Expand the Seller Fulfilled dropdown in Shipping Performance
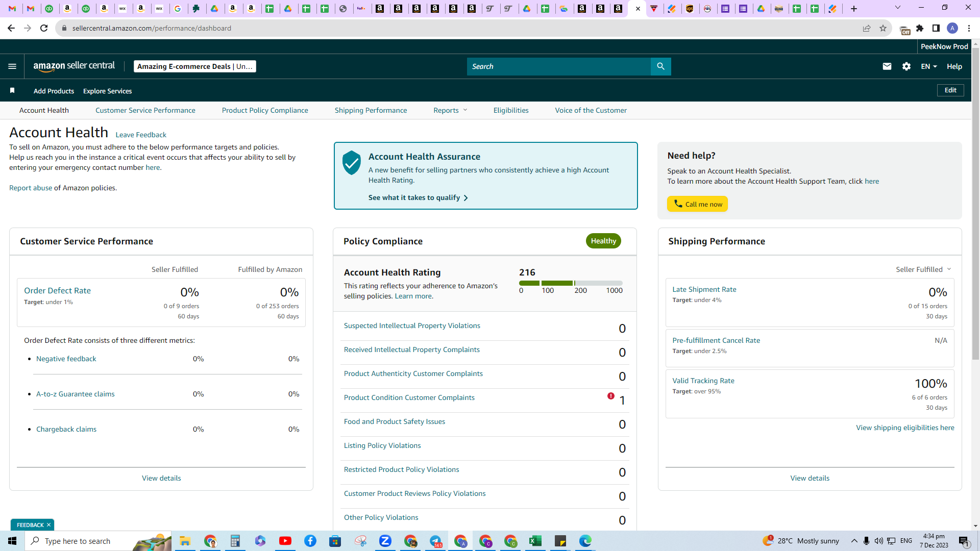 (x=923, y=269)
